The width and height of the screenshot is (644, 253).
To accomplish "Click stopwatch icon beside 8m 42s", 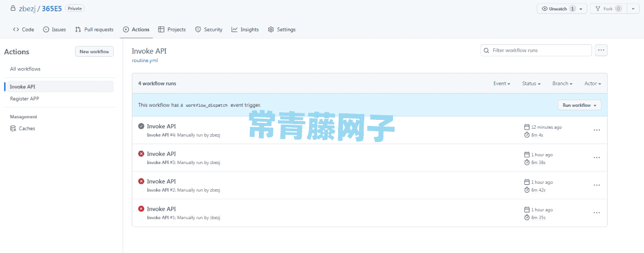I will click(x=527, y=190).
